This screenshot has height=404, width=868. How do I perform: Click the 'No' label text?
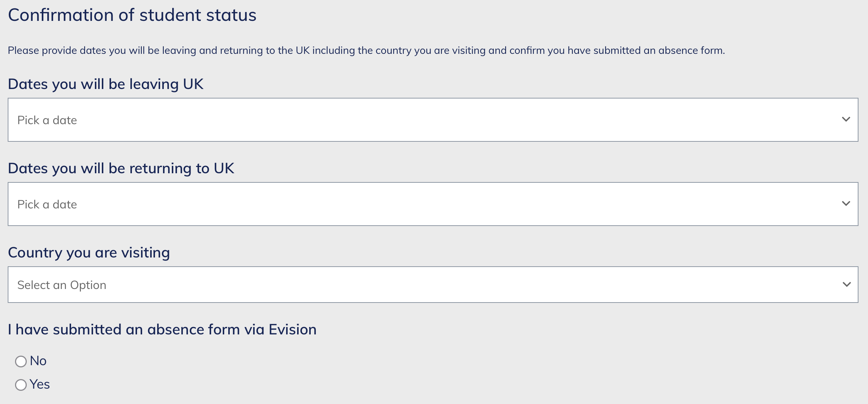point(38,361)
